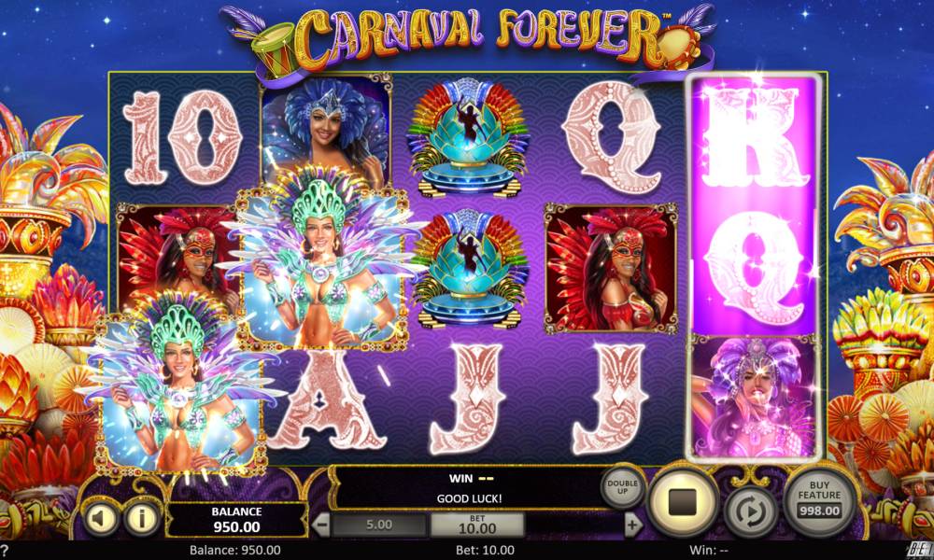Image resolution: width=934 pixels, height=560 pixels.
Task: Open the paytable info button
Action: (142, 519)
